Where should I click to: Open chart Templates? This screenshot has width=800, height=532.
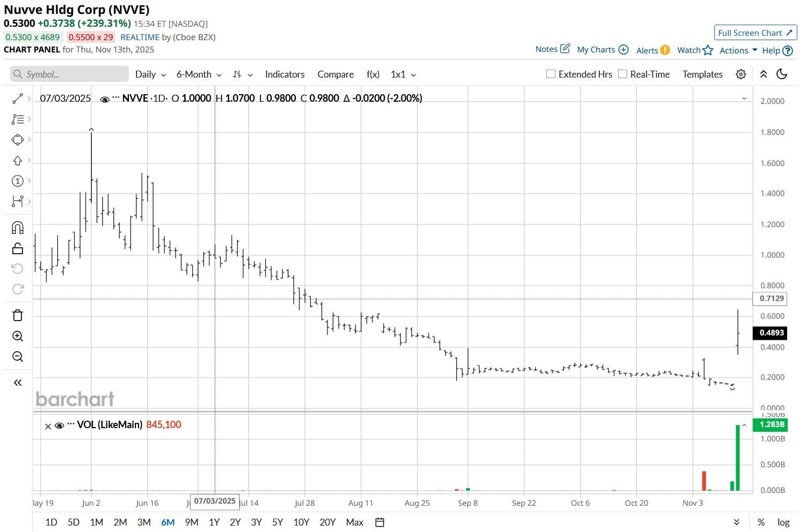tap(703, 74)
